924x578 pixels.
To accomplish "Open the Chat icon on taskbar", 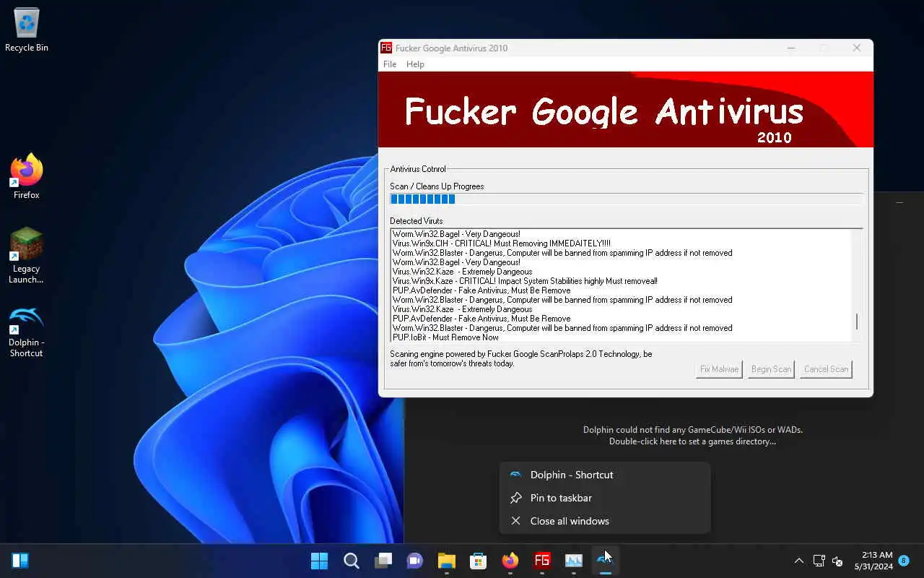I will pyautogui.click(x=414, y=561).
